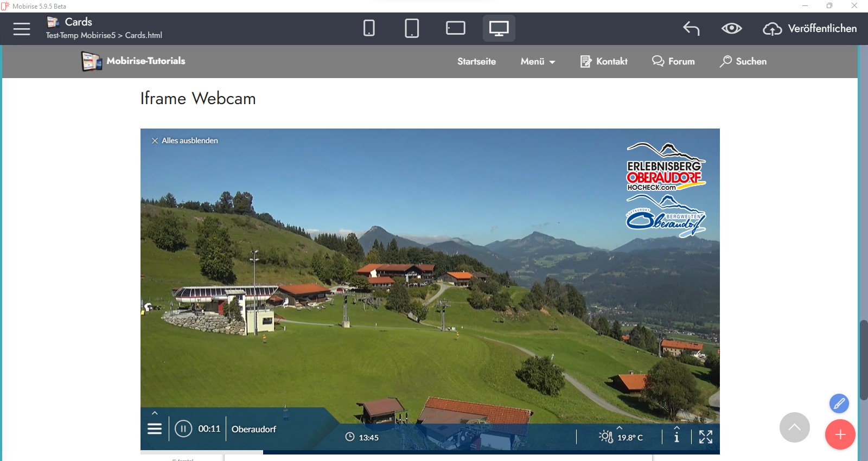Image resolution: width=868 pixels, height=461 pixels.
Task: Switch to tablet portrait preview
Action: pos(412,28)
